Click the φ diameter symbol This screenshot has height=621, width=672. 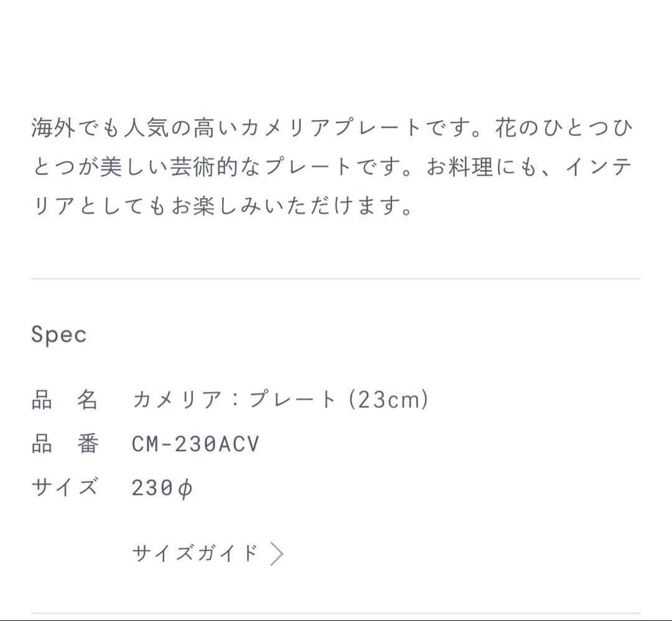tap(185, 488)
